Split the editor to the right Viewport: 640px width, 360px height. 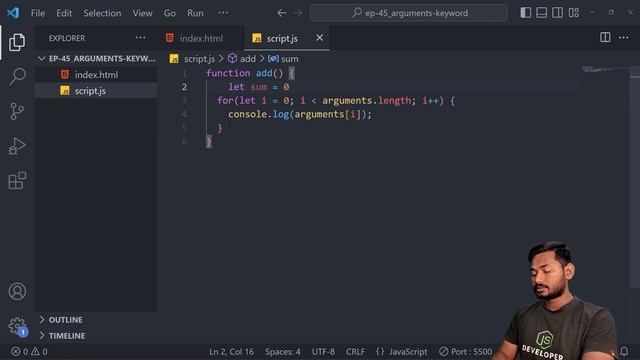point(605,38)
